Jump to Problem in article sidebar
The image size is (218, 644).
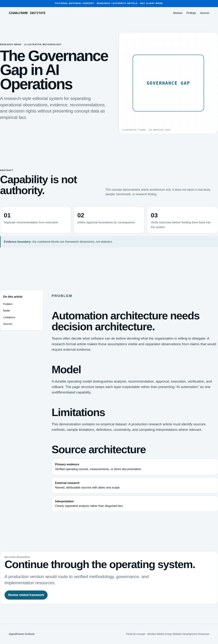click(x=8, y=304)
